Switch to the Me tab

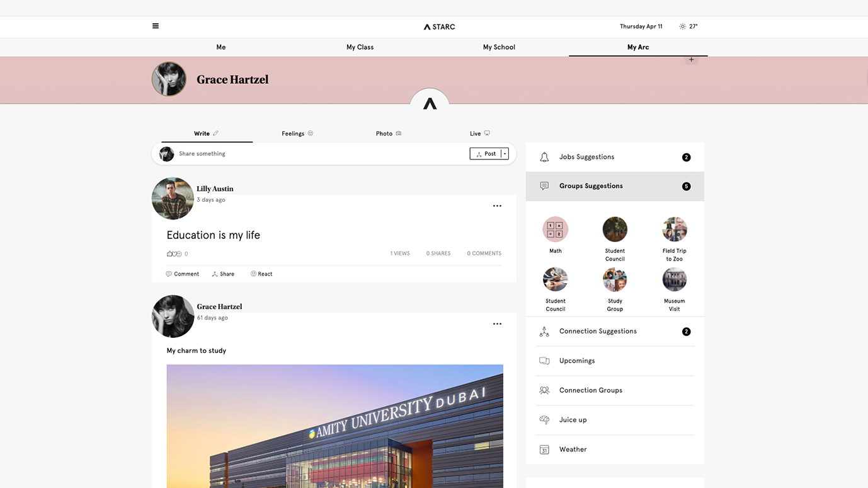(x=221, y=47)
